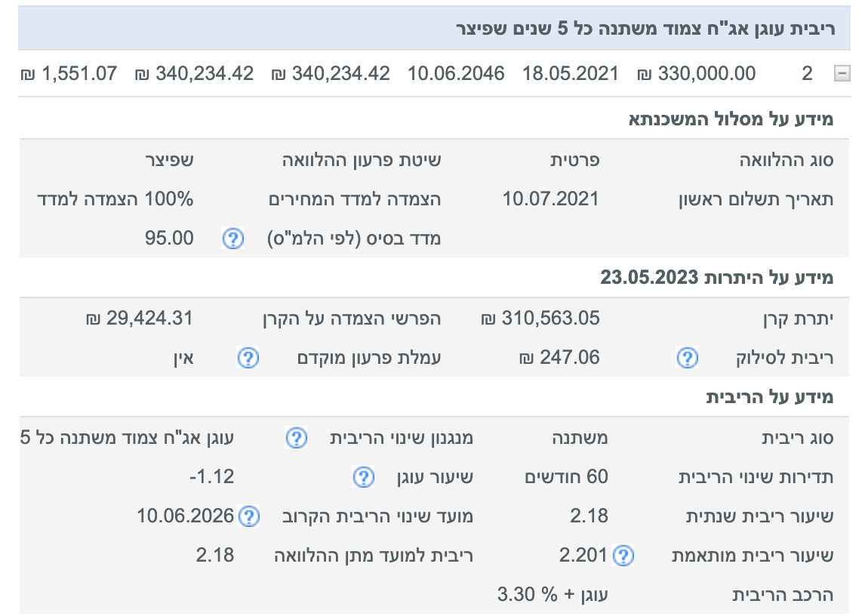865x616 pixels.
Task: Open help tooltip for ריבית לסילוק
Action: 686,358
